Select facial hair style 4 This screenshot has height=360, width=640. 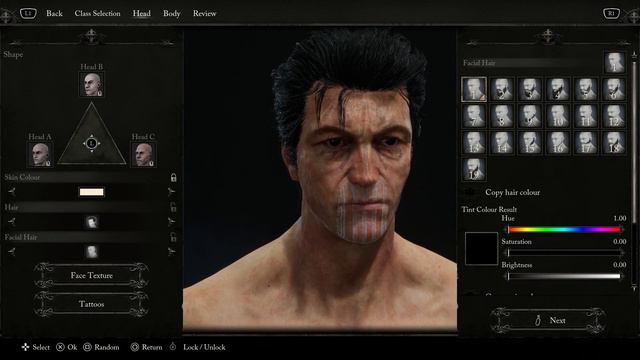(x=558, y=89)
